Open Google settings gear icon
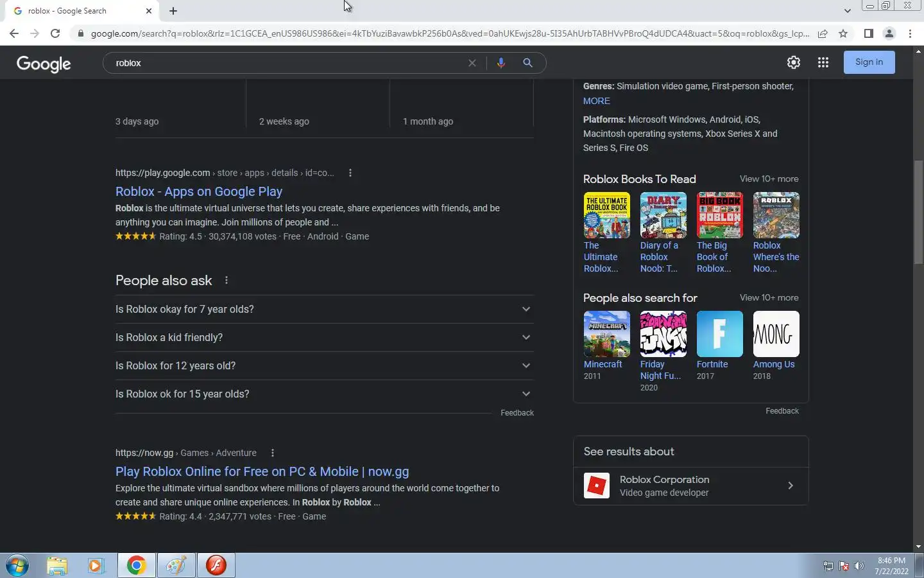924x578 pixels. pyautogui.click(x=794, y=62)
